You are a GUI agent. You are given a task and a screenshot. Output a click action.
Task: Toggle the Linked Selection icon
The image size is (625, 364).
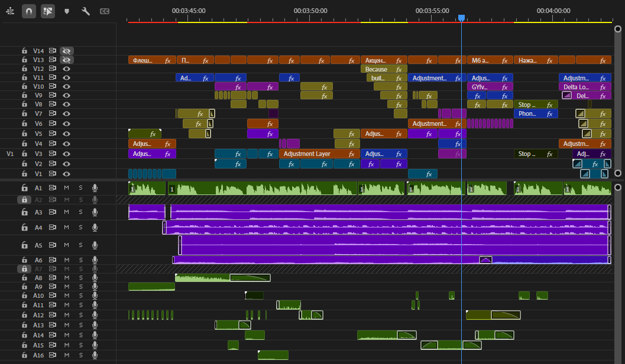(x=48, y=11)
